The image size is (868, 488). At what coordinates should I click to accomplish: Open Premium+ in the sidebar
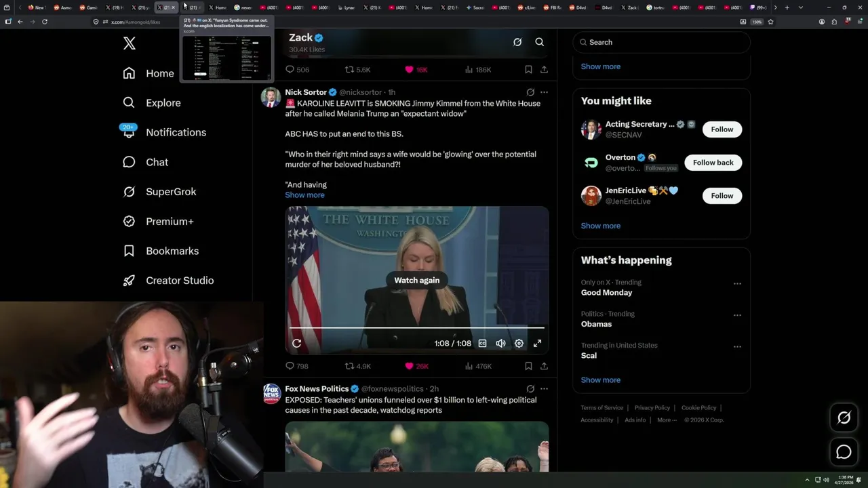158,221
